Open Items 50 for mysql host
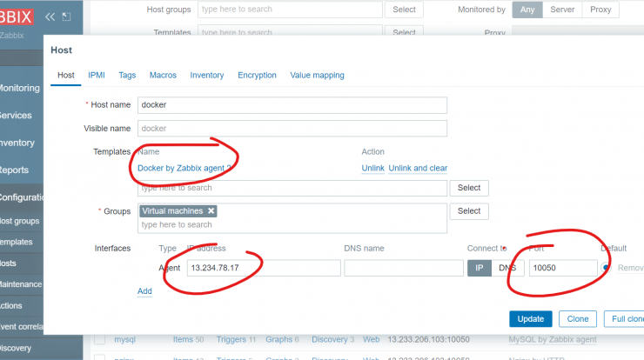Viewport: 644px width, 360px height. point(188,339)
